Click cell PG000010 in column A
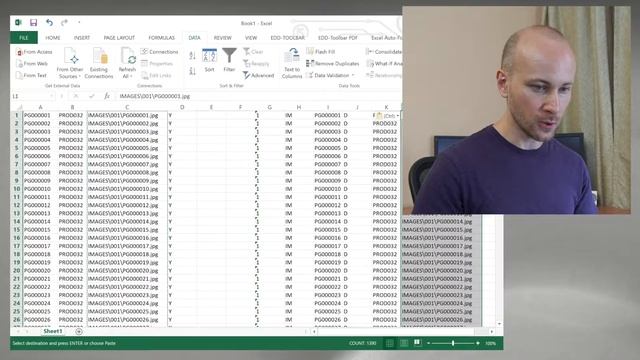This screenshot has height=360, width=640. tap(37, 189)
